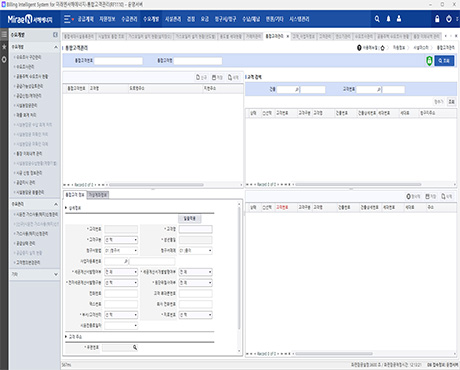Click the green icon beside the search button
Screen dimensions: 460x370
pos(429,61)
